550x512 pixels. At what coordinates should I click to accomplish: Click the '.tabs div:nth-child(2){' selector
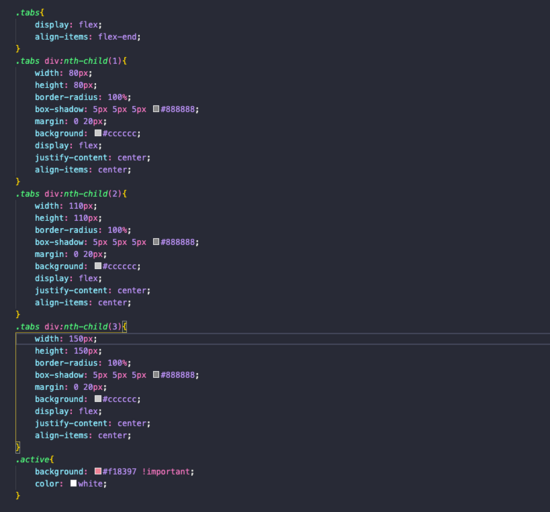[x=71, y=194]
